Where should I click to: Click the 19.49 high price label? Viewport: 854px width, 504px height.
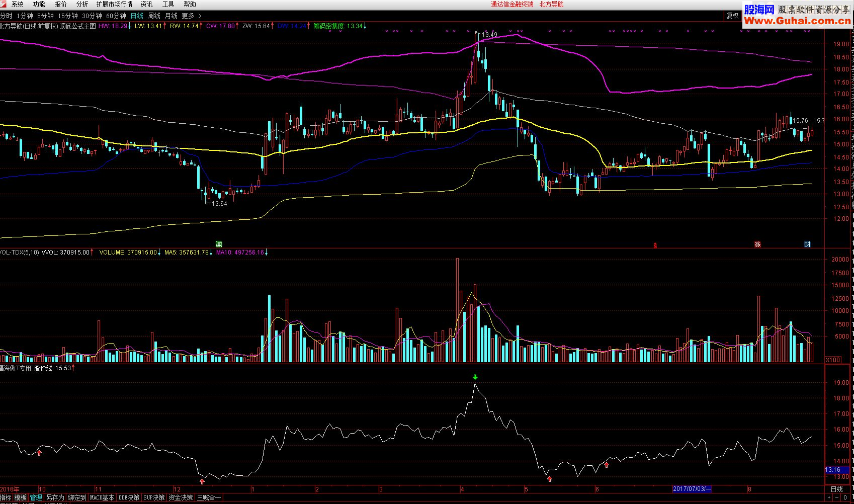tap(489, 35)
